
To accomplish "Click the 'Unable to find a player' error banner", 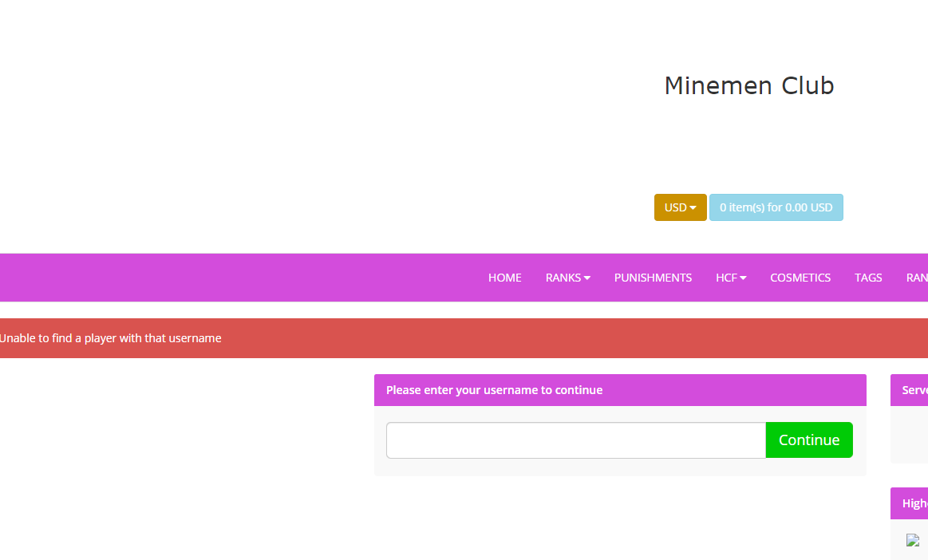I will click(x=464, y=338).
